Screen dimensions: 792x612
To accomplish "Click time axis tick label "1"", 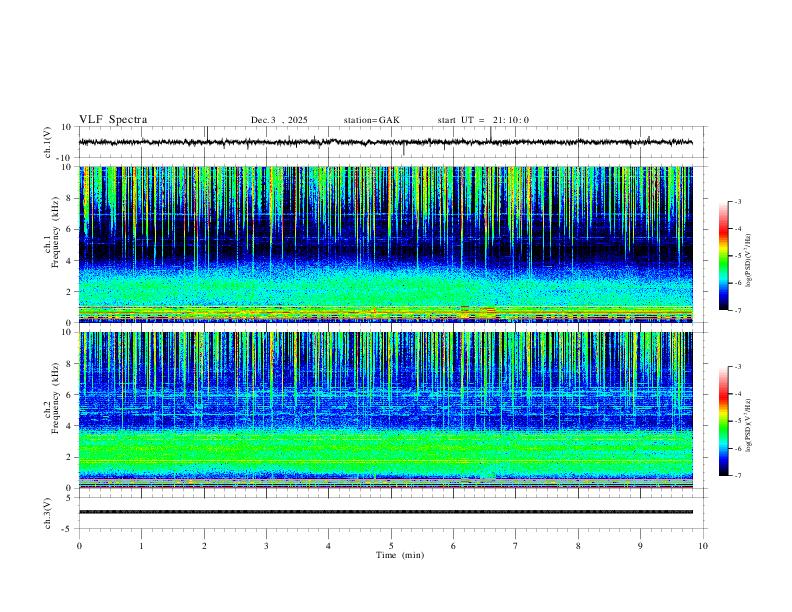I will [141, 546].
